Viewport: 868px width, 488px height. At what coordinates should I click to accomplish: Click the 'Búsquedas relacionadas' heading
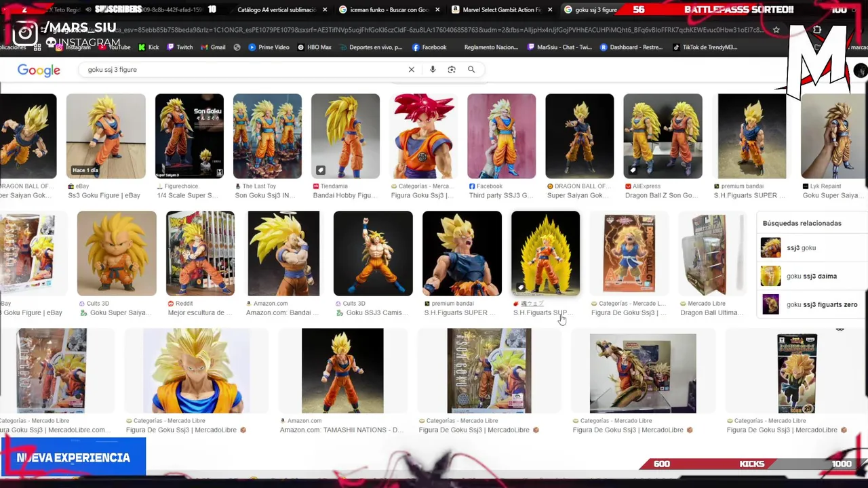pos(802,223)
